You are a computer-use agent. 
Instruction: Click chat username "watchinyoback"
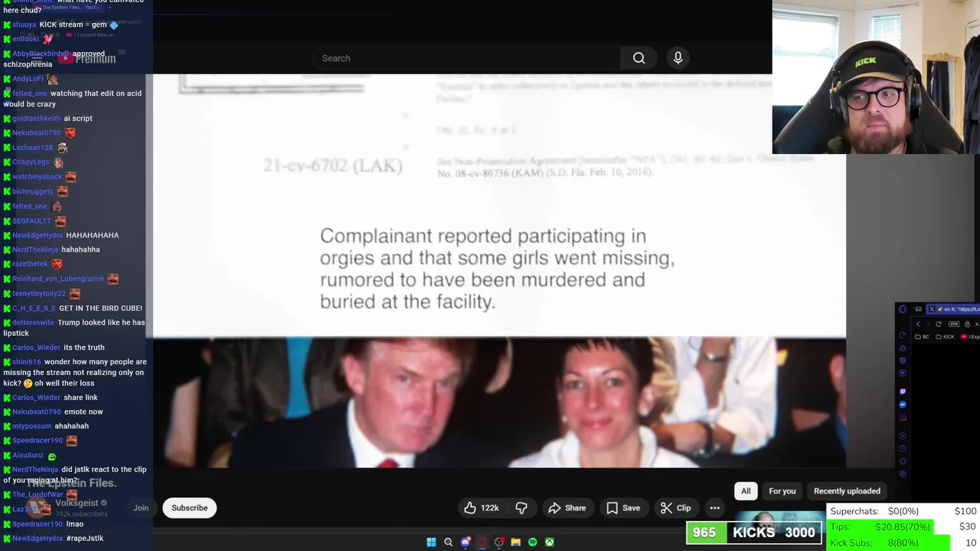coord(37,177)
